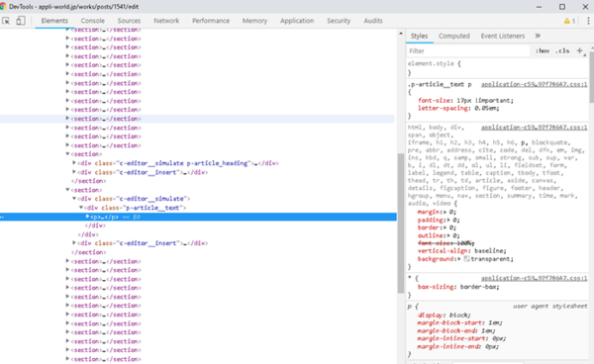
Task: Click the DOM tree scroll-up arrow
Action: 401,34
